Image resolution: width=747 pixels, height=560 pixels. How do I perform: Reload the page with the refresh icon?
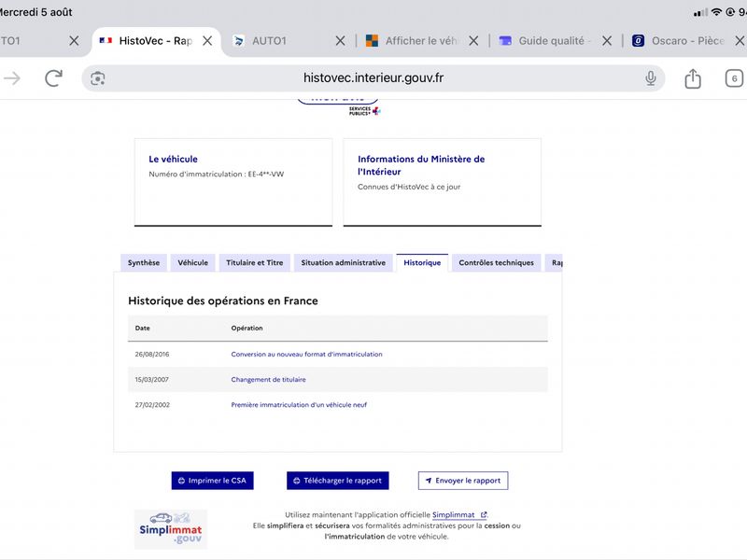(54, 78)
